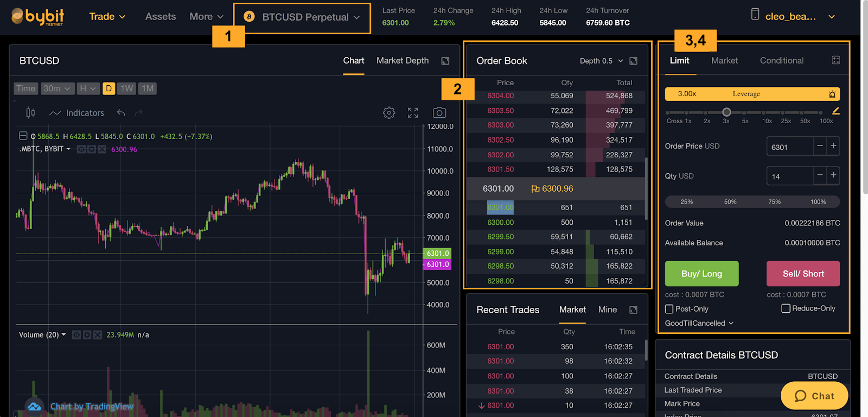Click TradingView cloud logo
The height and width of the screenshot is (417, 868).
(34, 407)
